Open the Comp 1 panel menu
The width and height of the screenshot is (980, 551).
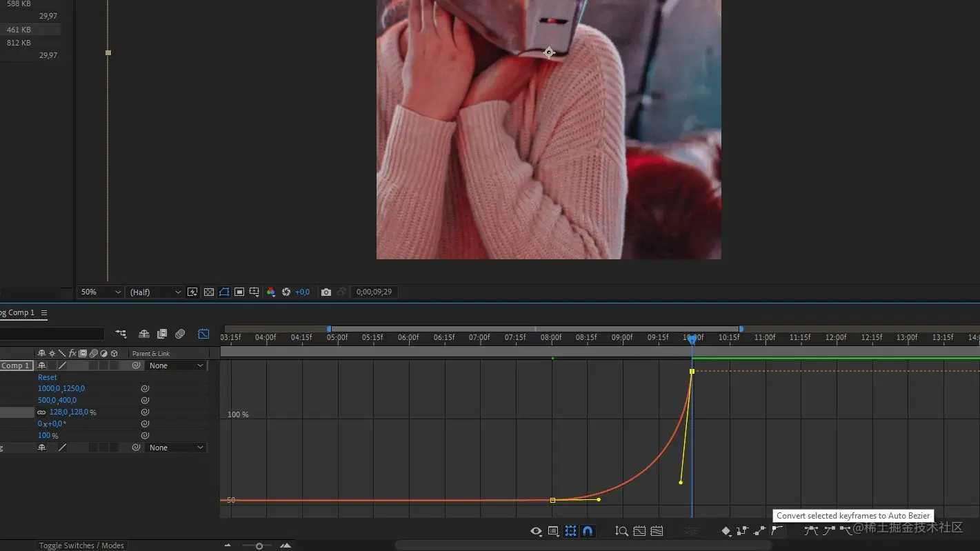click(x=44, y=312)
